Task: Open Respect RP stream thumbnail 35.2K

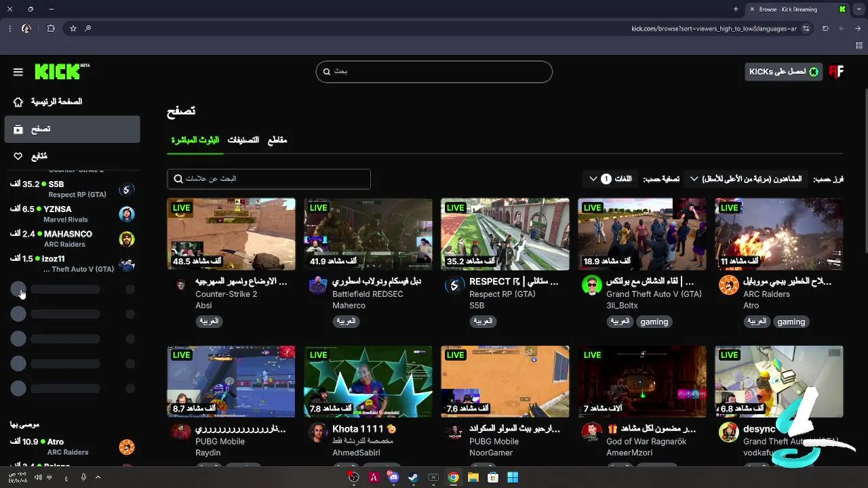Action: pyautogui.click(x=505, y=234)
